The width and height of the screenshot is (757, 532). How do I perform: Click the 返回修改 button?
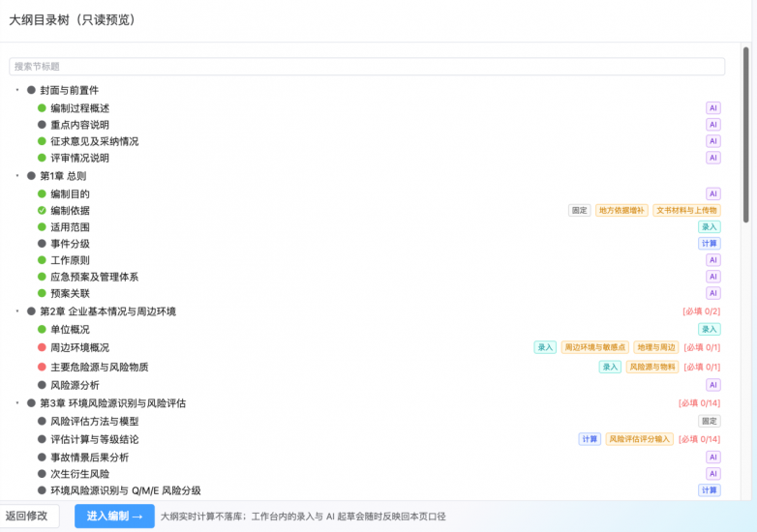coord(26,517)
